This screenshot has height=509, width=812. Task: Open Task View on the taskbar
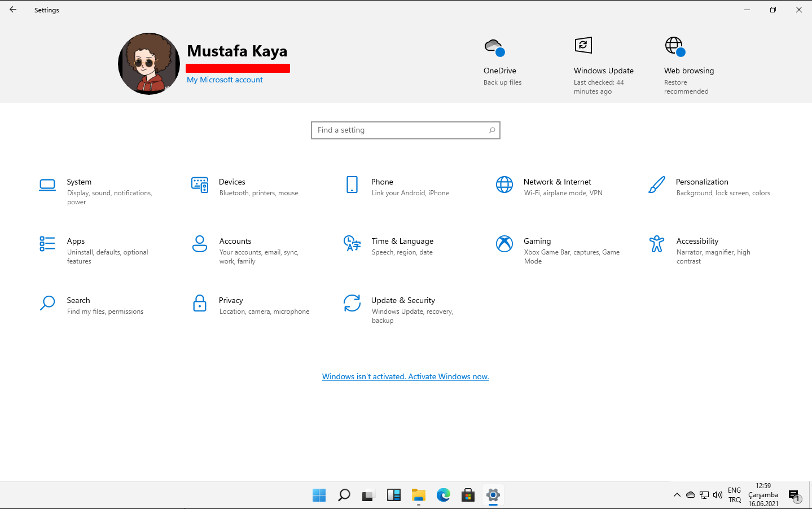[369, 495]
